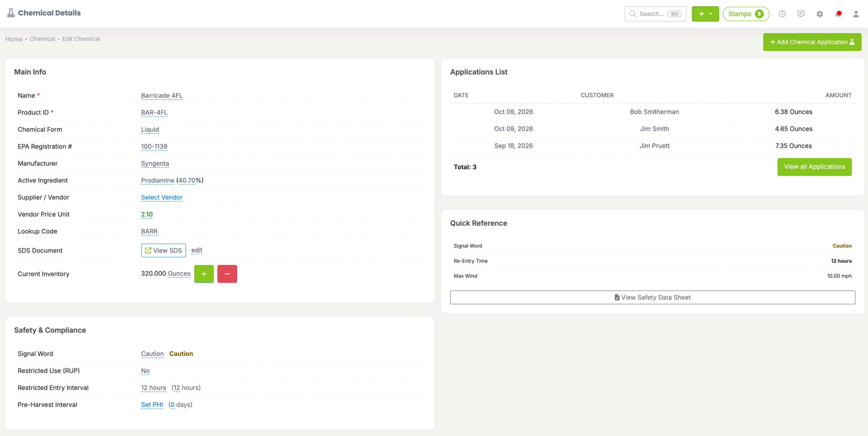Subtract inventory with the red minus button
868x436 pixels.
coord(227,274)
